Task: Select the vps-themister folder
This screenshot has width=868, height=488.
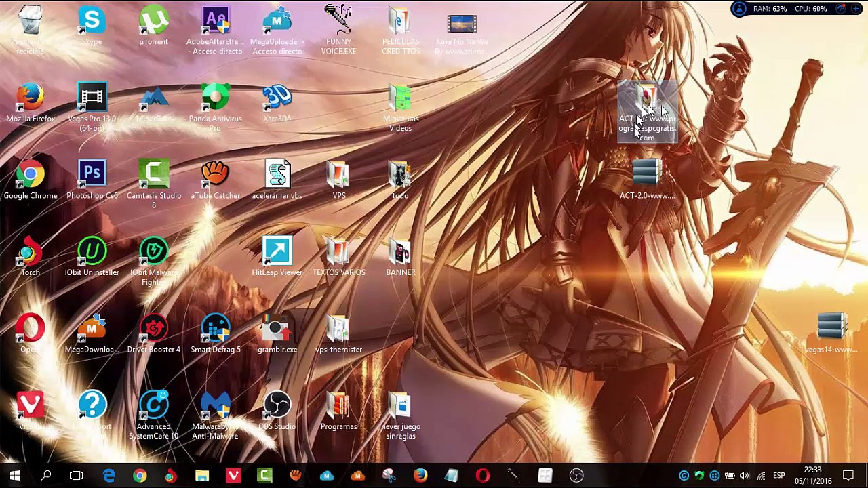Action: point(338,334)
